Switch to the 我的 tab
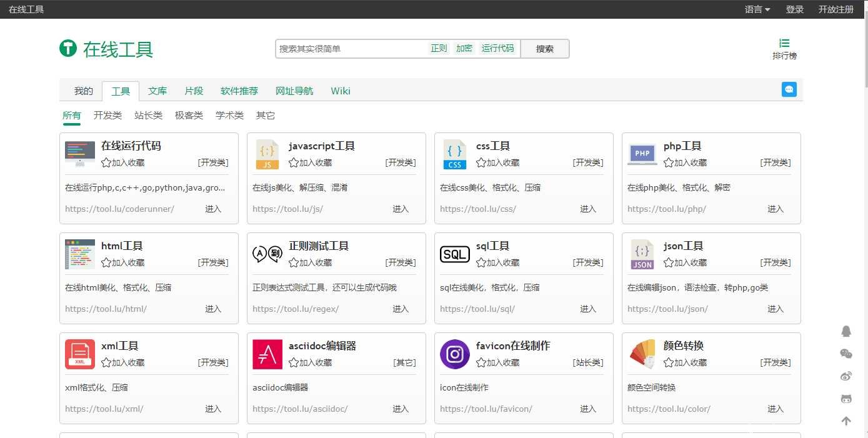 pyautogui.click(x=84, y=91)
